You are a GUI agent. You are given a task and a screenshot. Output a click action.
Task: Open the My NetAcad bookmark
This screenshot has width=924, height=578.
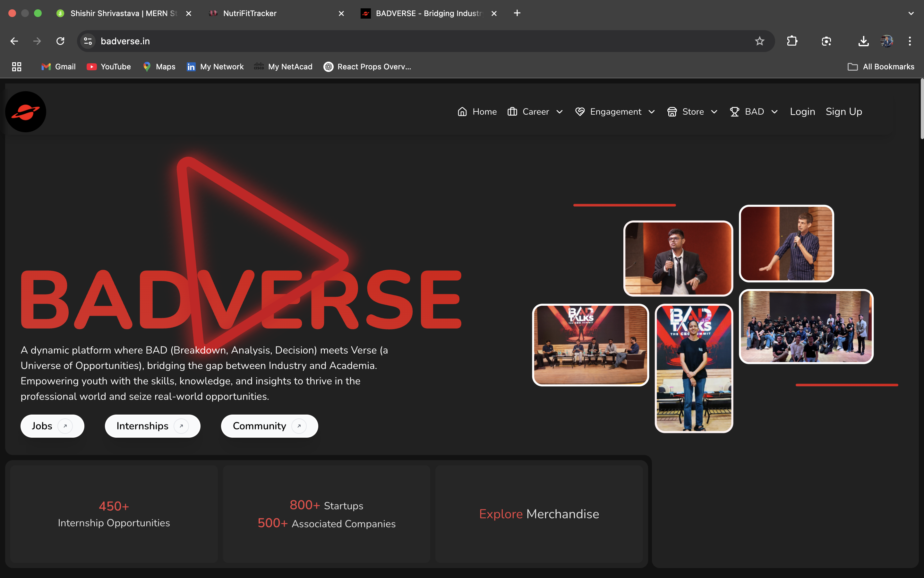point(283,67)
